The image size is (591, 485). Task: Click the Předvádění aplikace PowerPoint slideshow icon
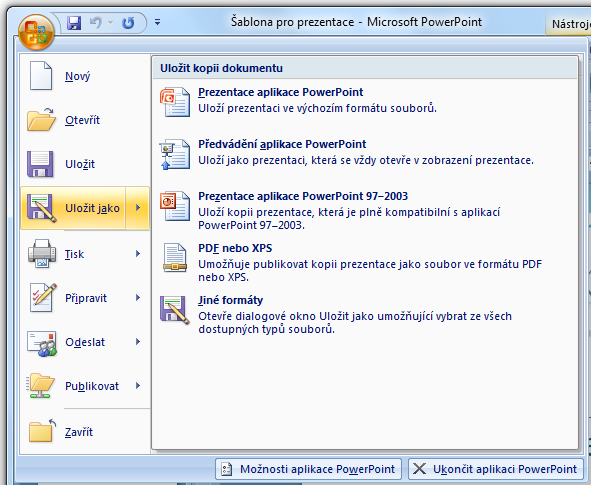[175, 154]
